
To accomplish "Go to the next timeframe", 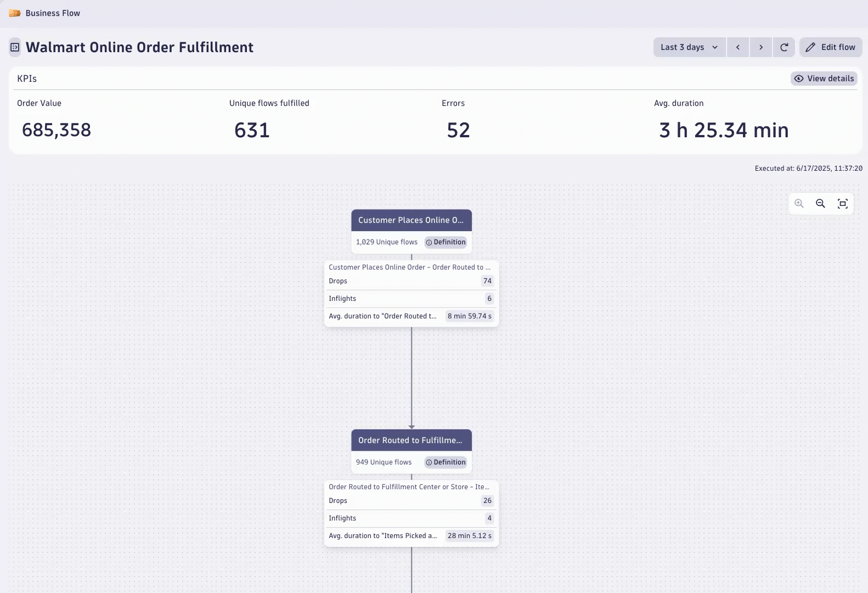I will click(761, 47).
